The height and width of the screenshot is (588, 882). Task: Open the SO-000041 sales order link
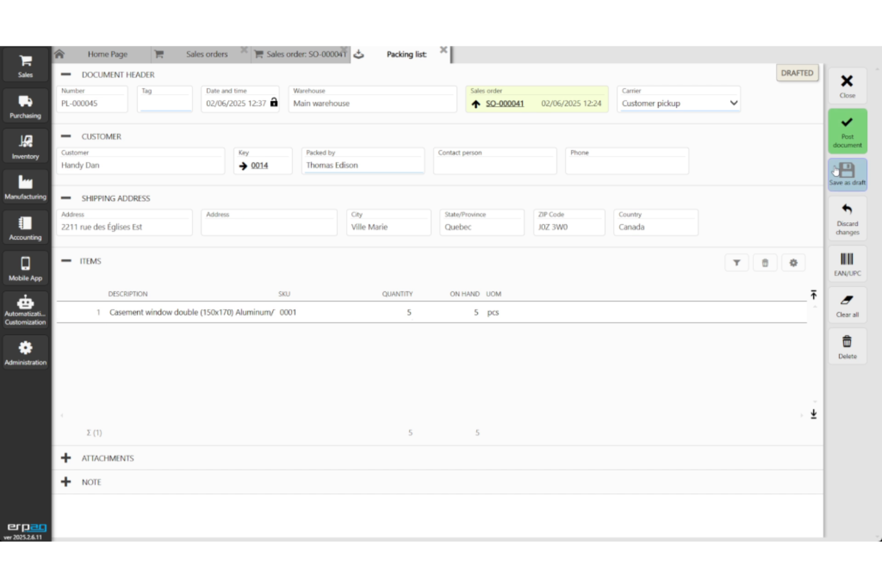click(504, 103)
